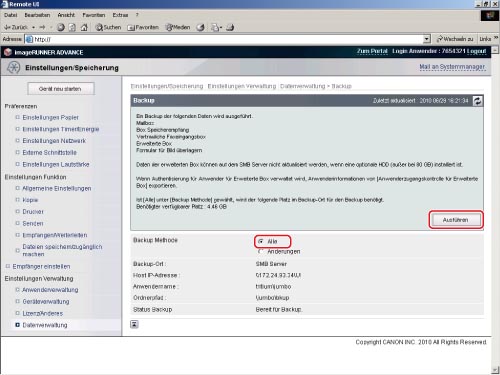Open Geräteverwaltung sidebar link

pos(46,302)
